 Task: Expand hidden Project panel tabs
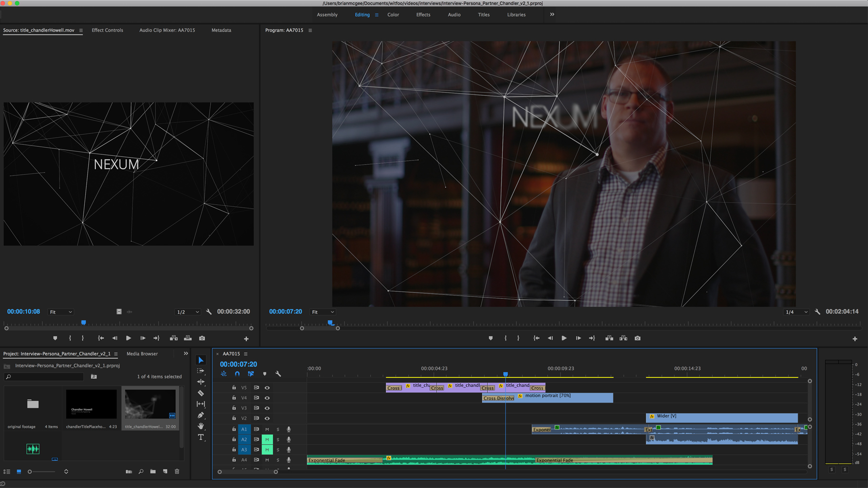click(186, 354)
